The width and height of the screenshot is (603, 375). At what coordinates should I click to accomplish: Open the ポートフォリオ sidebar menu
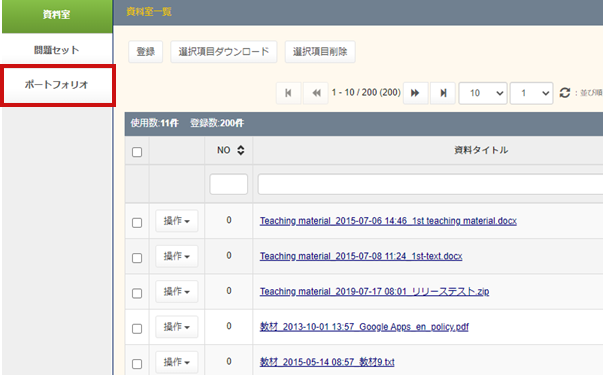tap(57, 85)
